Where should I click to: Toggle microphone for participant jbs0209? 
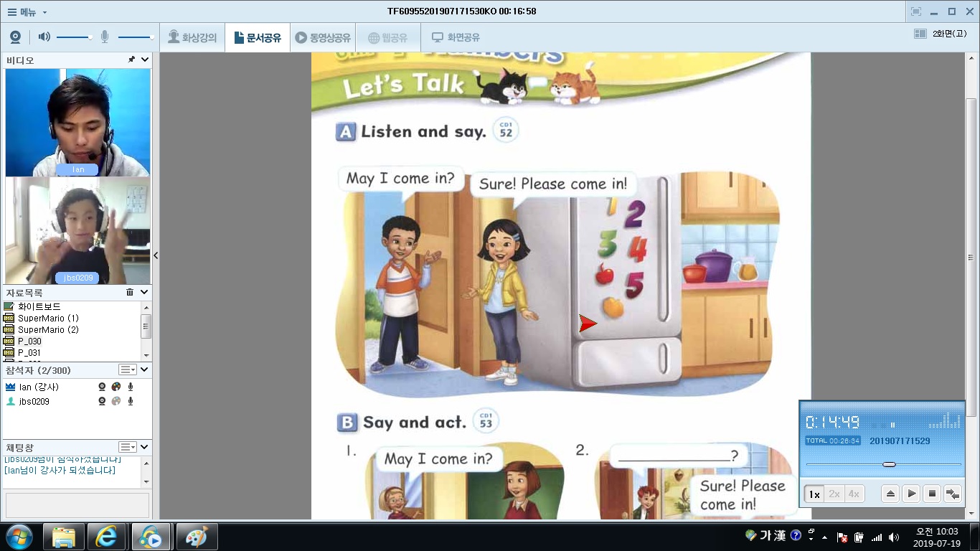pyautogui.click(x=131, y=402)
